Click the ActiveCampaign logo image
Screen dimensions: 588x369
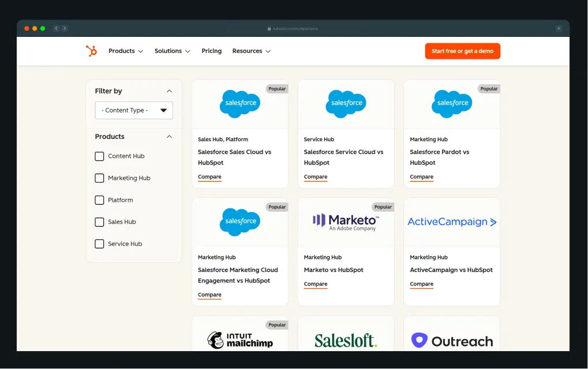click(x=452, y=222)
